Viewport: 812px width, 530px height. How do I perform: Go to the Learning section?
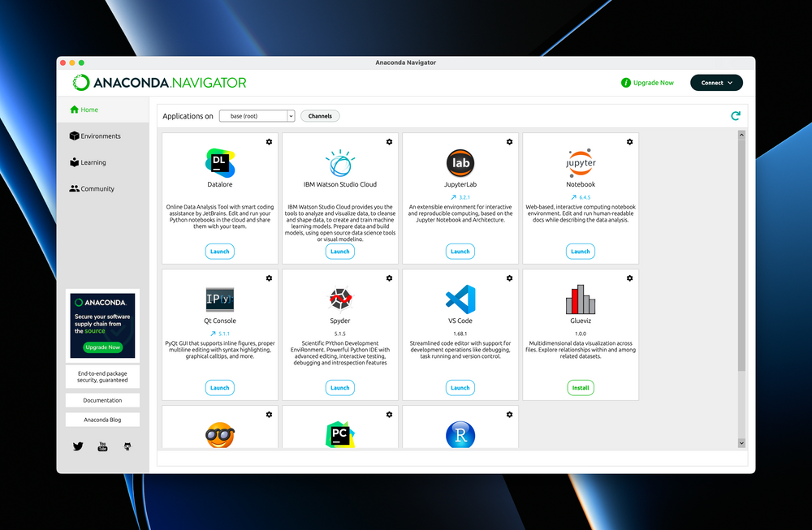(x=93, y=162)
